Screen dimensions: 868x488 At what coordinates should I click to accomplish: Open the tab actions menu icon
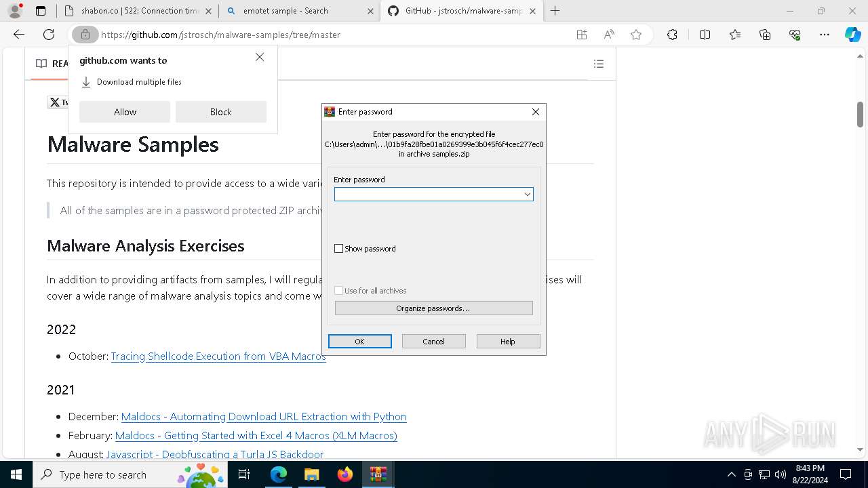click(x=41, y=11)
